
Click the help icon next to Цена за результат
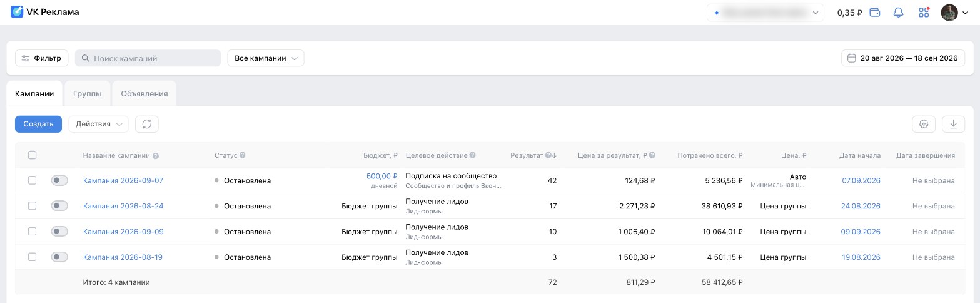tap(652, 155)
